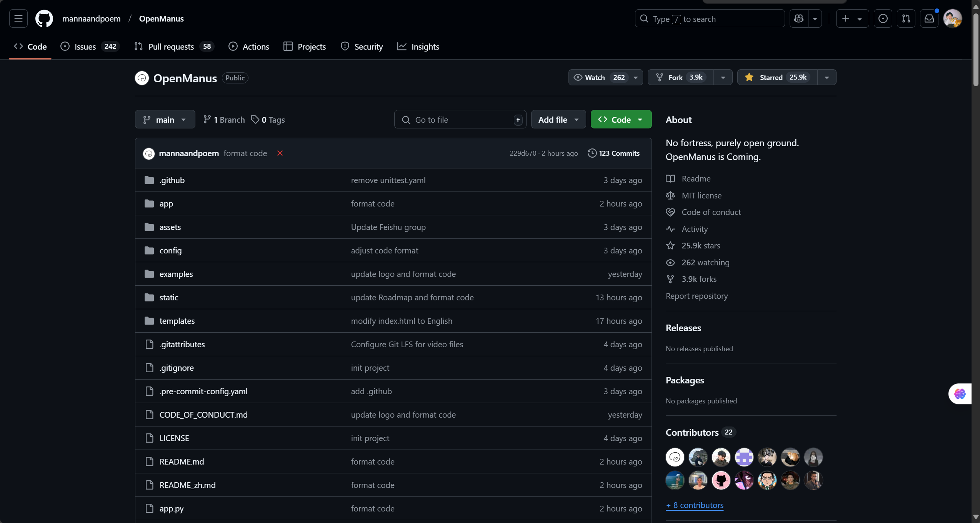
Task: Open the star lists dropdown arrow
Action: [827, 77]
